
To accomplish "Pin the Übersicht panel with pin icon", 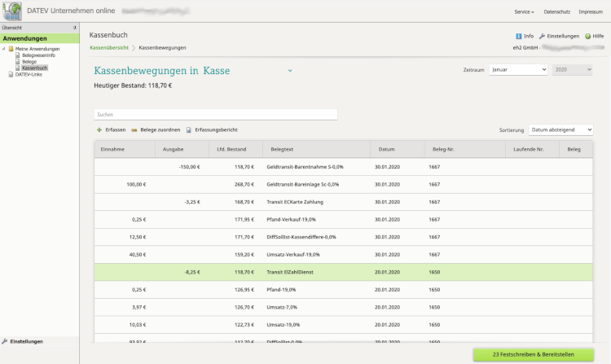I will click(75, 28).
